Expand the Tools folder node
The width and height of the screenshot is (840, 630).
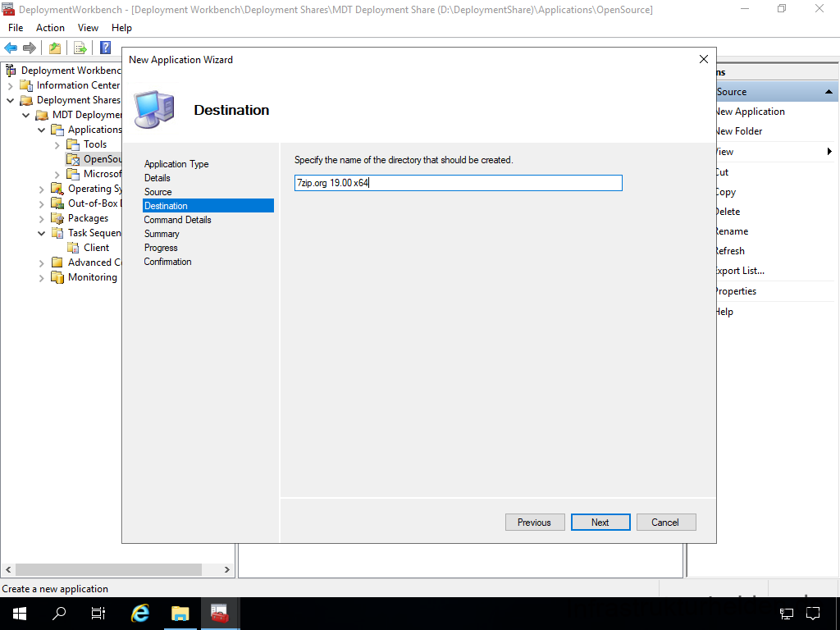pos(57,144)
